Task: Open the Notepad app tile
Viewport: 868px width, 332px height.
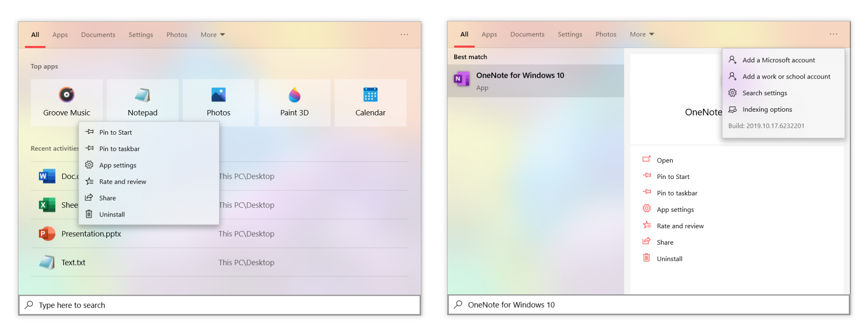Action: click(143, 102)
